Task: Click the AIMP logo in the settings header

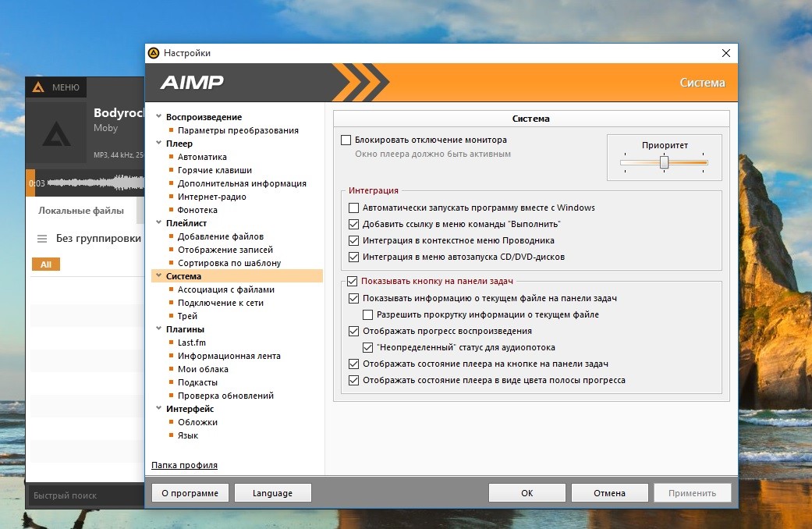Action: click(x=192, y=83)
